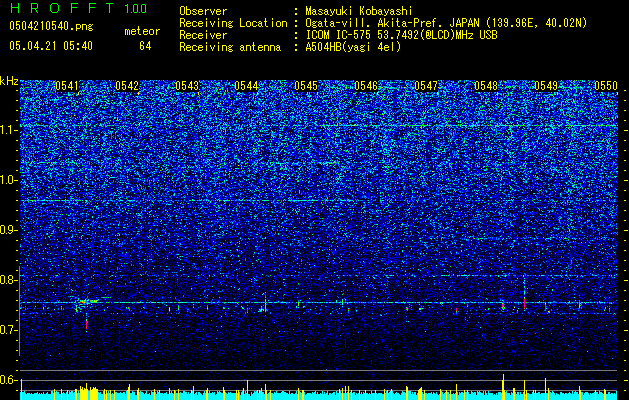This screenshot has width=629, height=400.
Task: Click the 0542 time marker
Action: point(127,86)
